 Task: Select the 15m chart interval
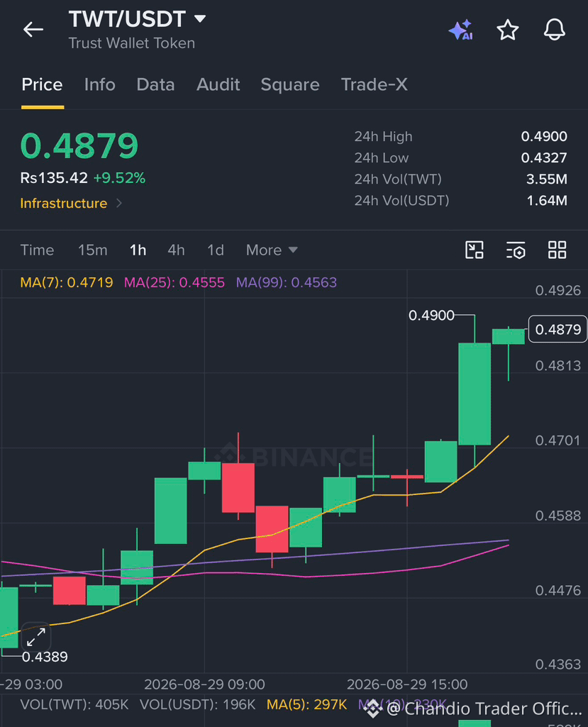(x=93, y=250)
